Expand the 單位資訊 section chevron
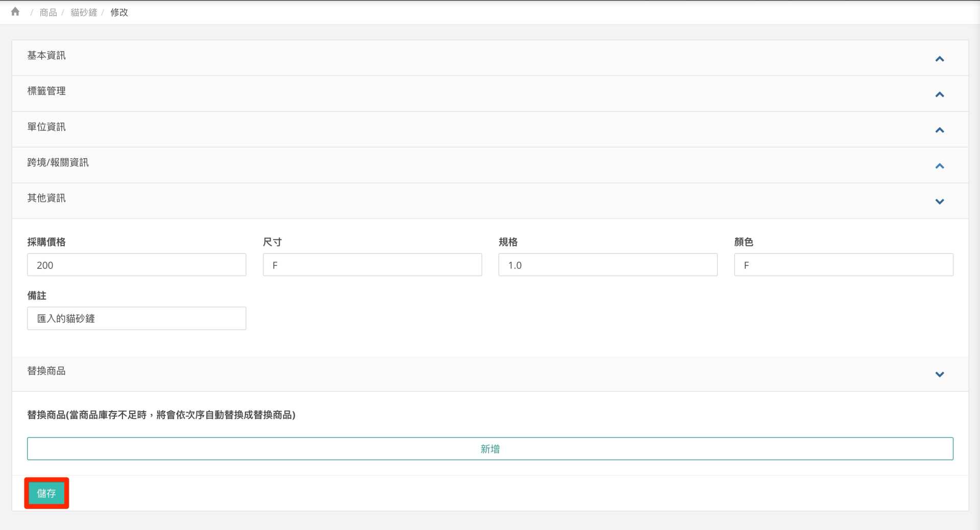Image resolution: width=980 pixels, height=530 pixels. click(939, 130)
